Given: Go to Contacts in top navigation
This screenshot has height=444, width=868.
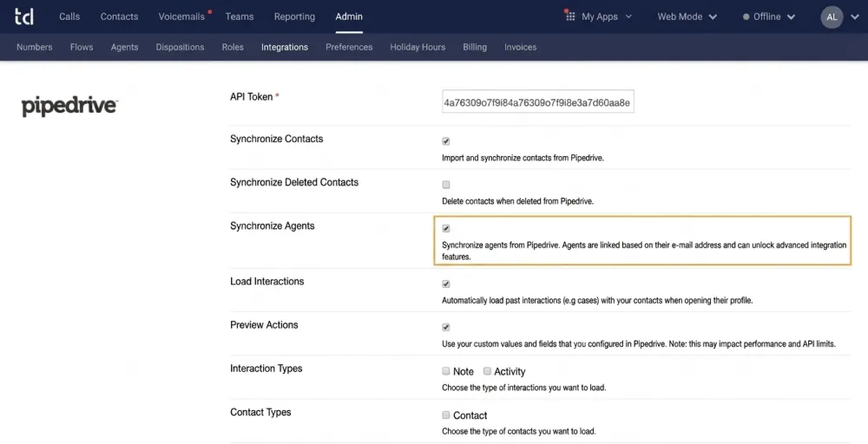Looking at the screenshot, I should [x=120, y=17].
